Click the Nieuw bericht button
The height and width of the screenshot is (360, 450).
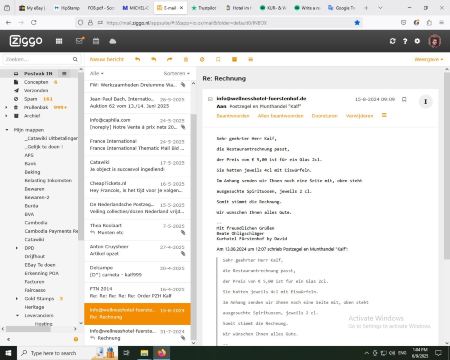(107, 59)
